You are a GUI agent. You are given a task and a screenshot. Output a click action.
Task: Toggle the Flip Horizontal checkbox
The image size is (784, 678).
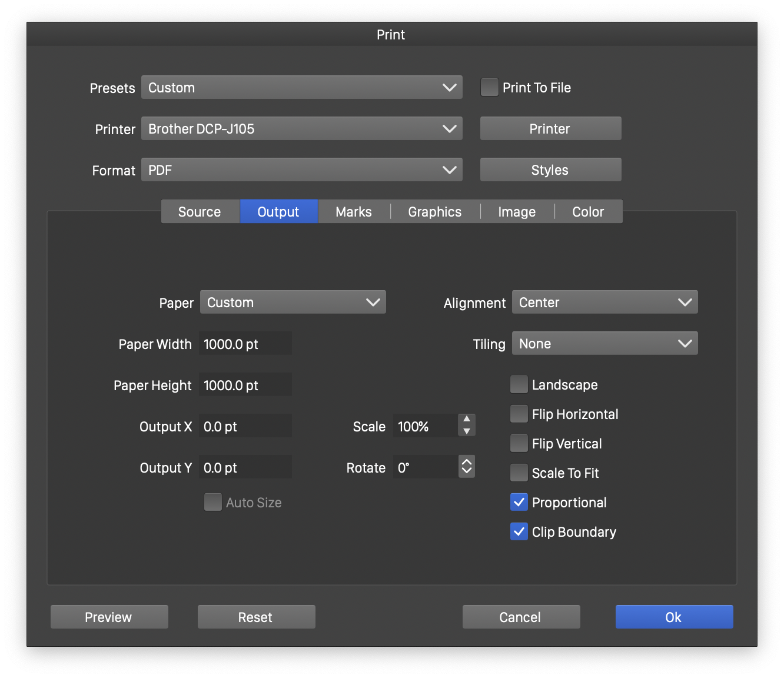[519, 414]
